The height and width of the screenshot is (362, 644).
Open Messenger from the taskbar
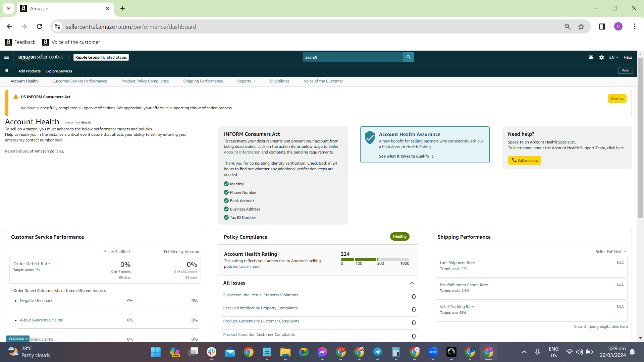tap(322, 352)
